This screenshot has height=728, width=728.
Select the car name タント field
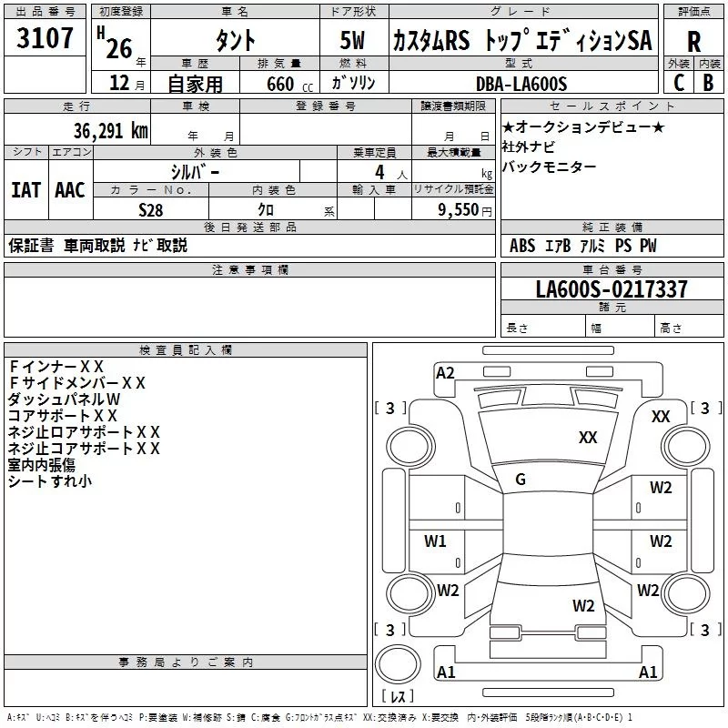pyautogui.click(x=234, y=40)
